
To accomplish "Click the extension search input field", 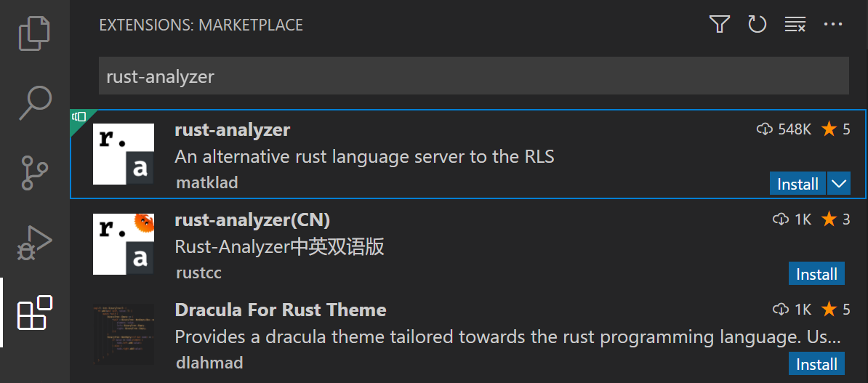I will point(473,76).
